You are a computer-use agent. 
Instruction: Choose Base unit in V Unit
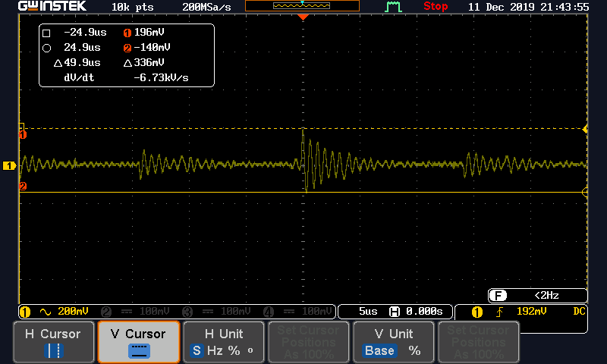(x=379, y=351)
